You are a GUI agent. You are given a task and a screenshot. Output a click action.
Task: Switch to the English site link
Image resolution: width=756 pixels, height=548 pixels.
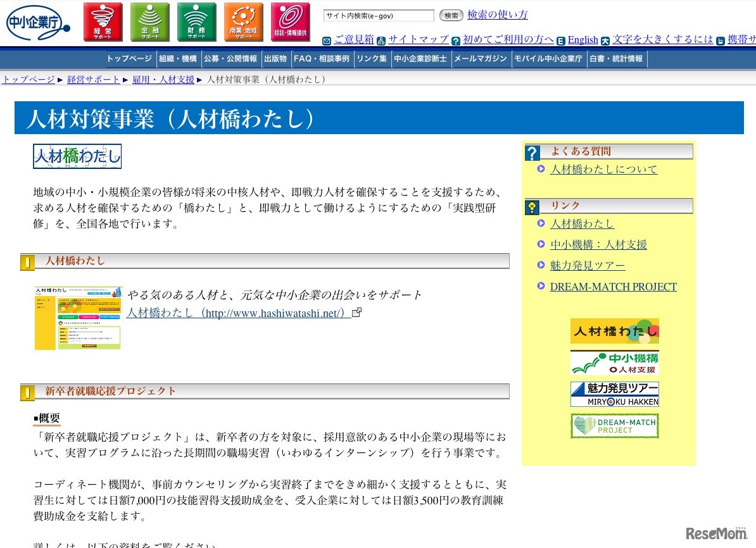pyautogui.click(x=583, y=40)
